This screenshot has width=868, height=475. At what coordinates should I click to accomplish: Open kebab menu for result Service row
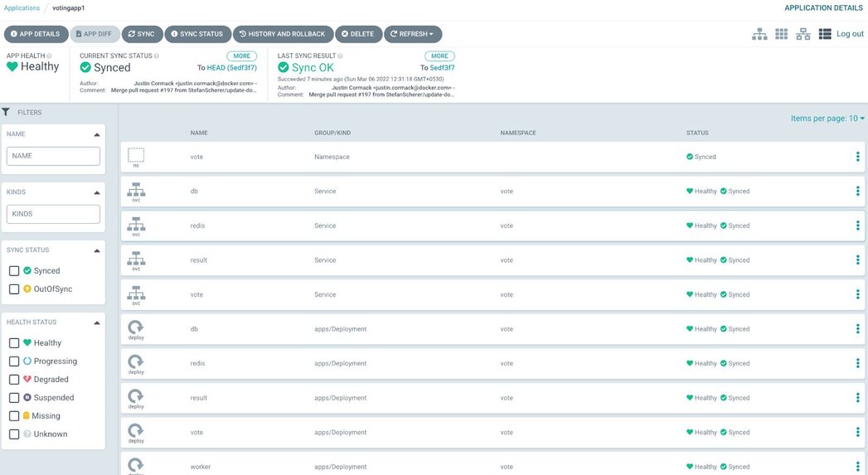click(x=857, y=259)
